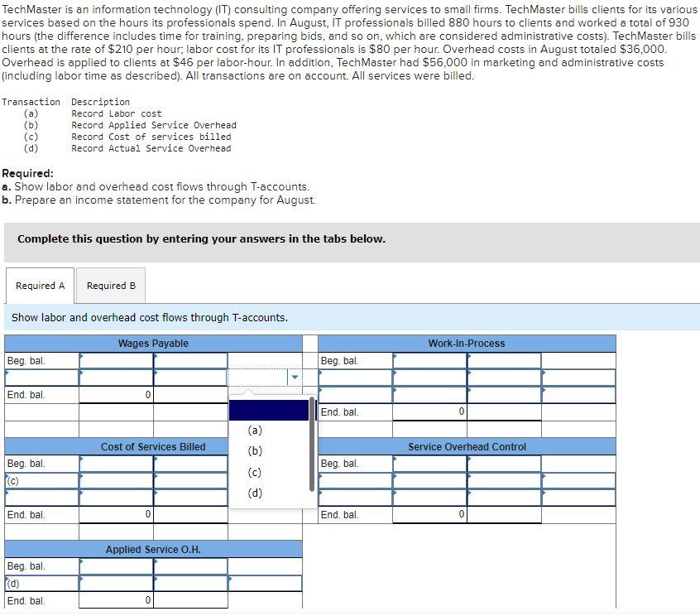Click Work-In-Process End. bal. value 0

430,411
